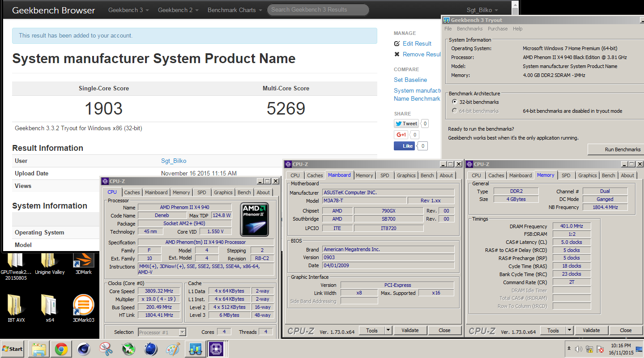Click the multi-core score 5269
644x358 pixels.
click(286, 108)
